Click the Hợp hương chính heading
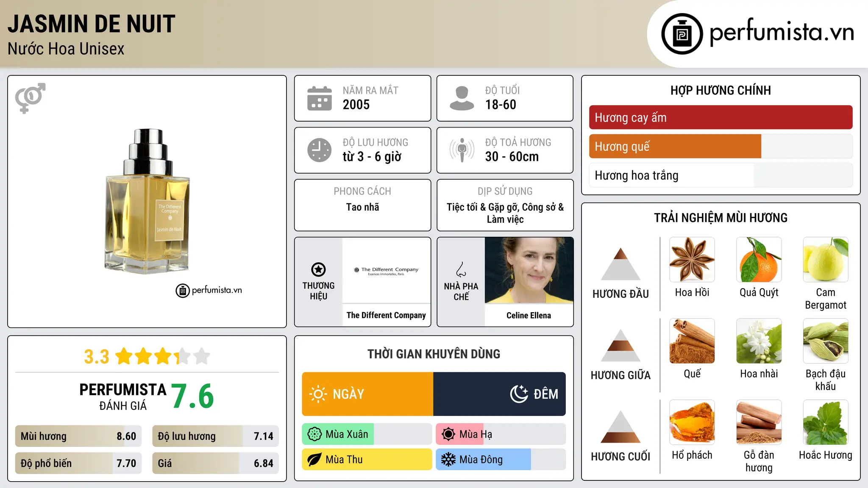The height and width of the screenshot is (488, 868). (x=721, y=90)
